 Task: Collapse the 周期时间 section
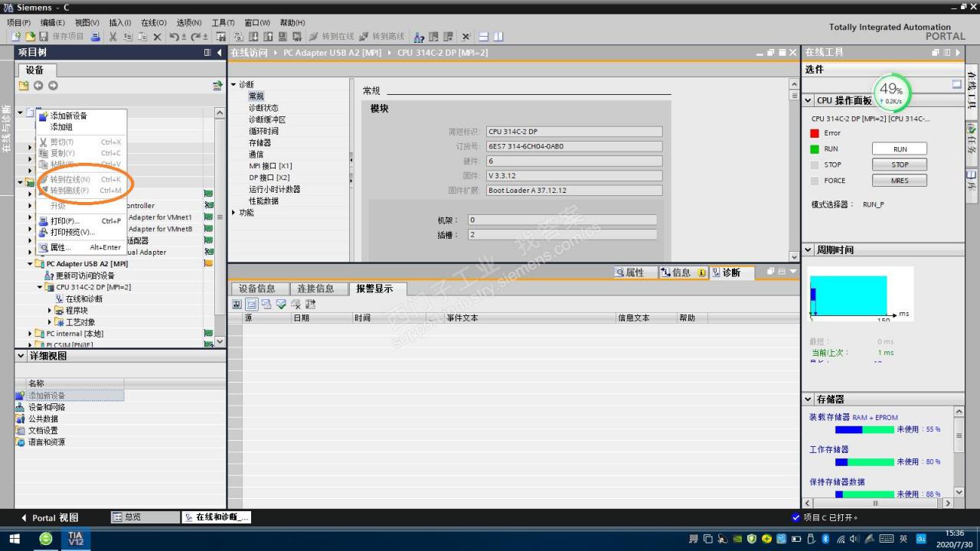pyautogui.click(x=808, y=250)
